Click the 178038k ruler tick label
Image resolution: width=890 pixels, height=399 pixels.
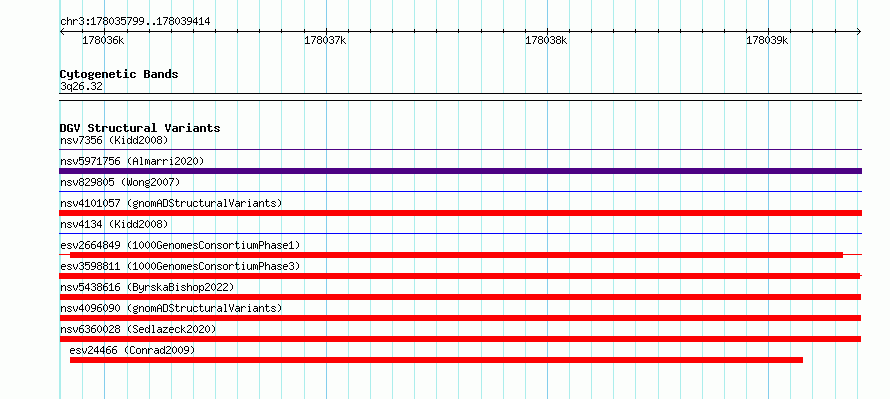pyautogui.click(x=546, y=40)
